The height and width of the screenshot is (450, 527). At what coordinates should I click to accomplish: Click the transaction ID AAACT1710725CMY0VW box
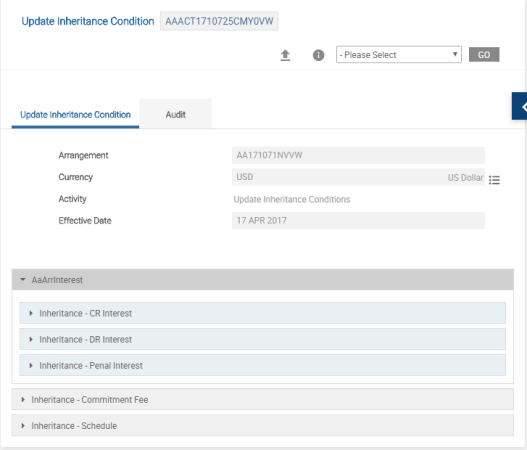[x=219, y=21]
